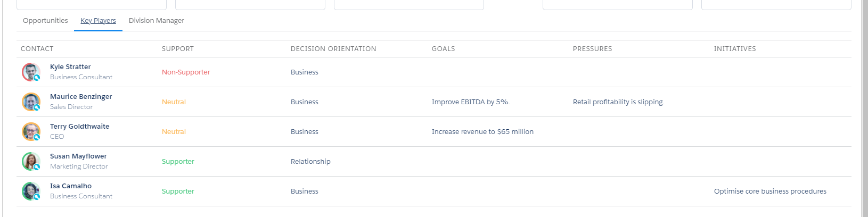This screenshot has height=217, width=868.
Task: Open the Division Manager tab
Action: click(157, 20)
